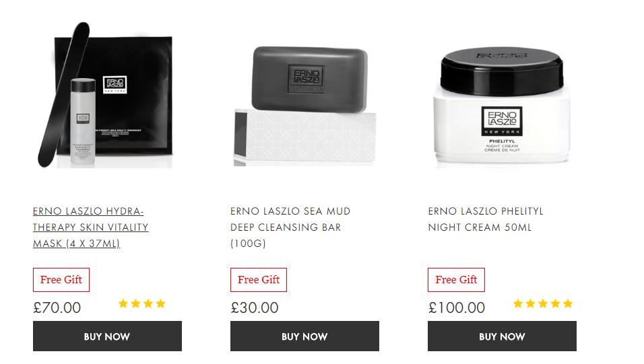Open the Phelityl Night Cream jar image
This screenshot has height=364, width=644.
[502, 108]
